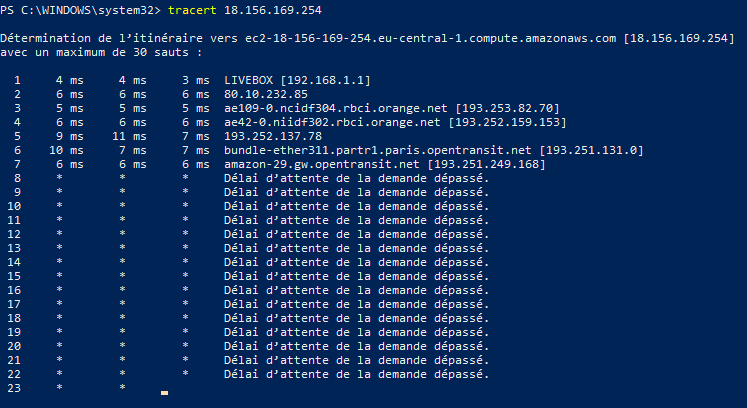Click hop number 22 in the list
Image resolution: width=747 pixels, height=408 pixels.
15,375
